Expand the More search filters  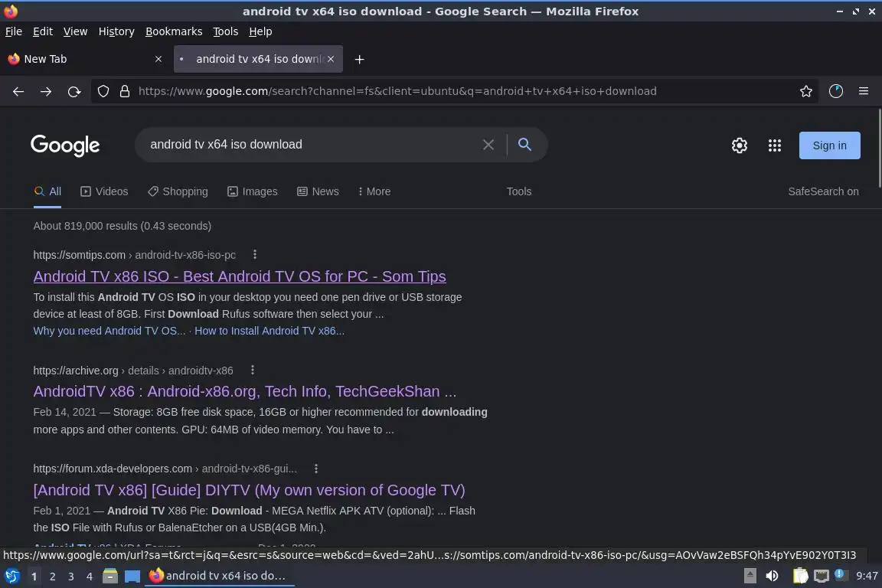point(374,191)
